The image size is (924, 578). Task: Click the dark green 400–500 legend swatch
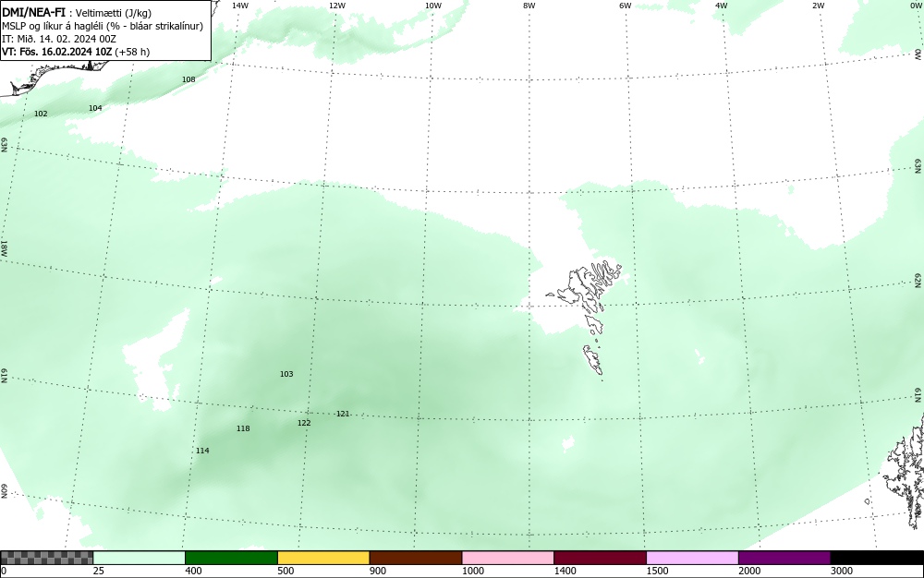[x=231, y=558]
